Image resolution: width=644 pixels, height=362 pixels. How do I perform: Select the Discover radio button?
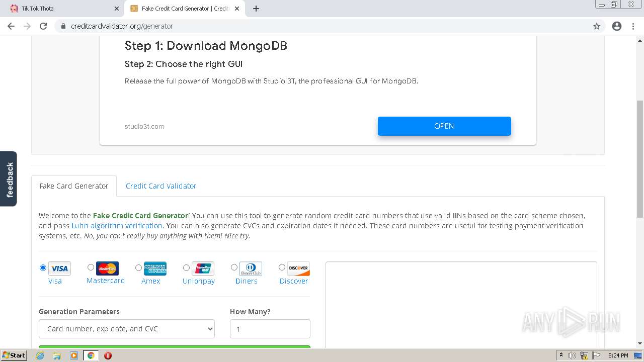pos(282,267)
